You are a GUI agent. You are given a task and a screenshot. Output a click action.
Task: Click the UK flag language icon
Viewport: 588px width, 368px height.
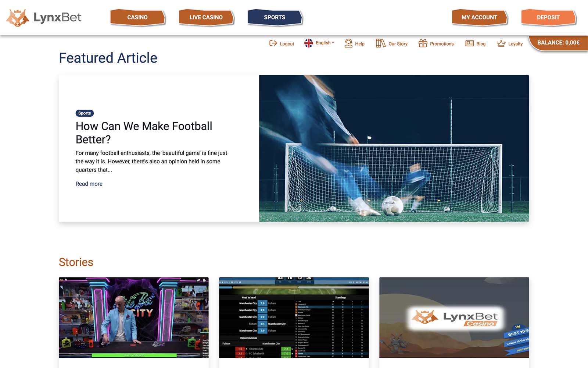(x=309, y=43)
